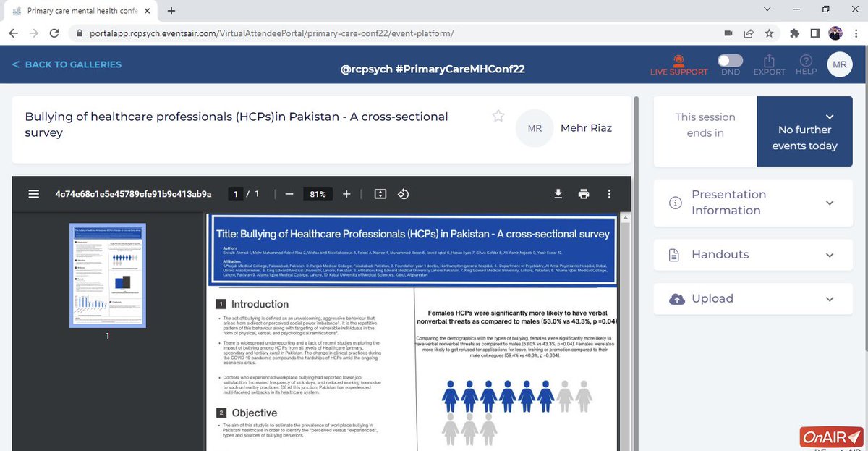Click the 81% zoom level field

pos(318,194)
